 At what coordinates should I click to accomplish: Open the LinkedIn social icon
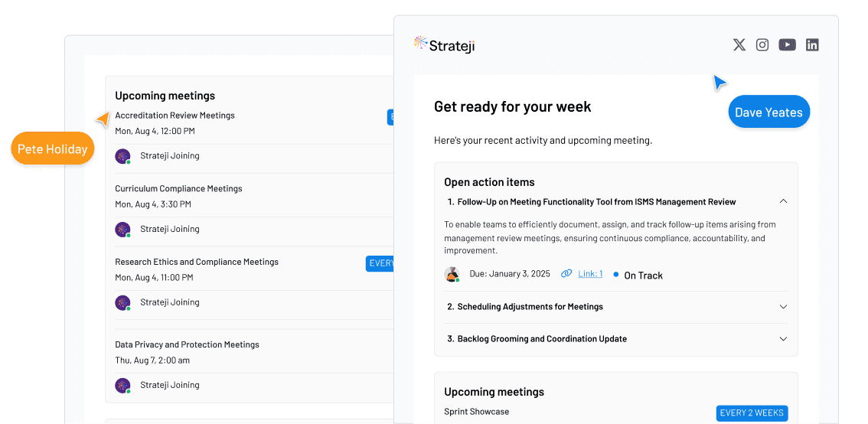pos(812,45)
